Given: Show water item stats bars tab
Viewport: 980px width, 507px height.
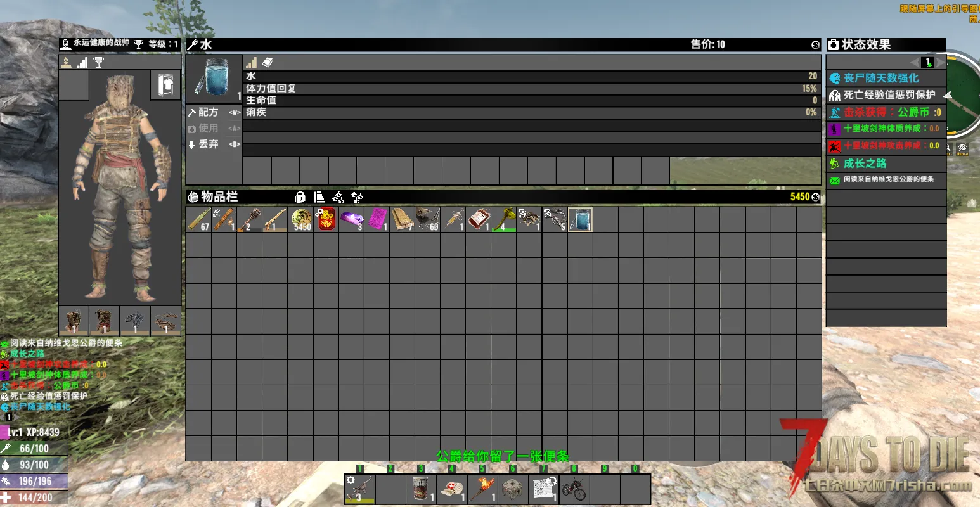Looking at the screenshot, I should click(252, 62).
